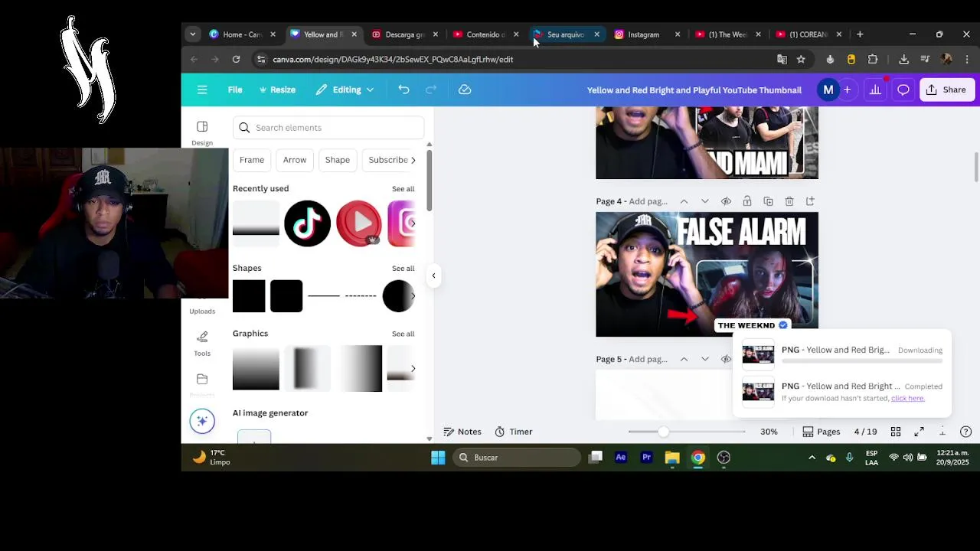Hide Page 4 with the eye icon
Screen dimensions: 980x551
[x=726, y=201]
